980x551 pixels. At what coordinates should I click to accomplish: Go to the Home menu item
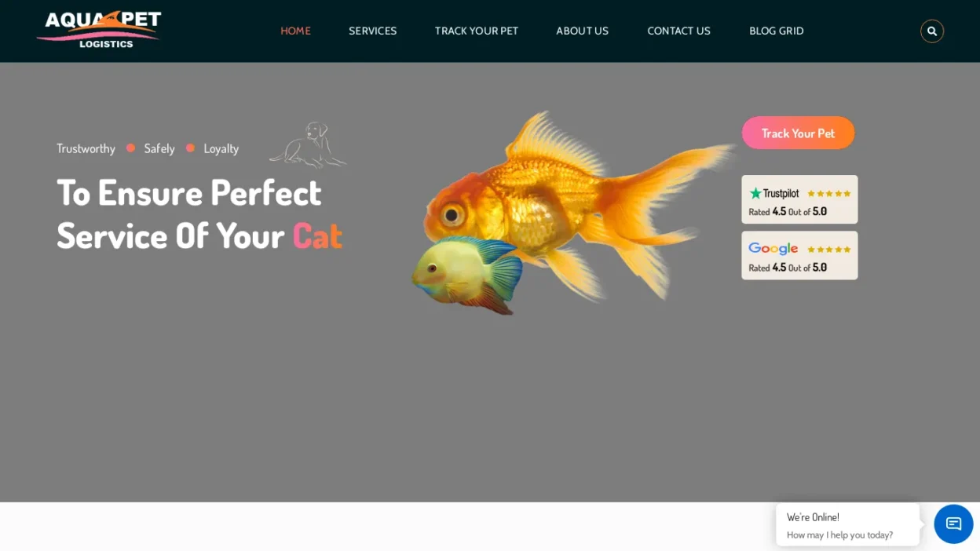[295, 31]
